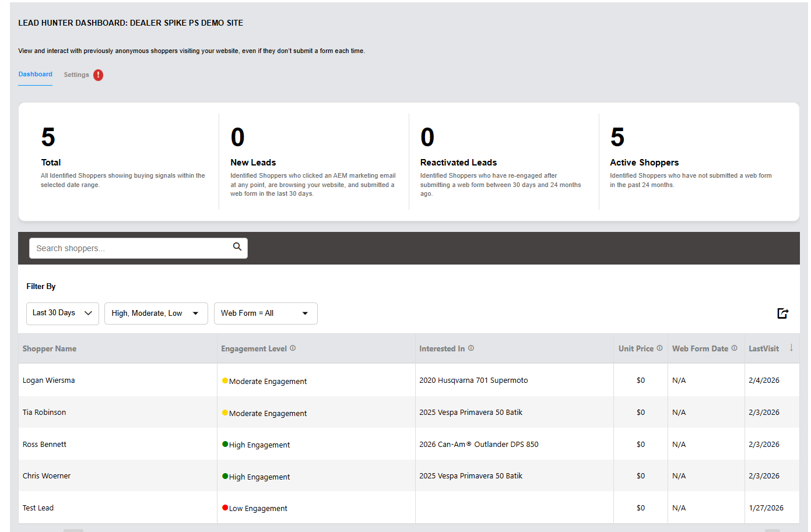Click the Search shoppers input field
This screenshot has height=532, width=811.
[131, 248]
